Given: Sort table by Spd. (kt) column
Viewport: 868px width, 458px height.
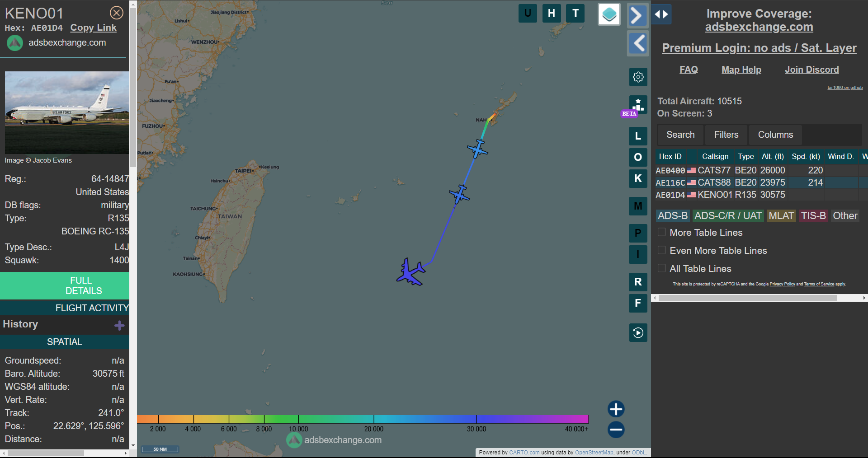Looking at the screenshot, I should 806,156.
